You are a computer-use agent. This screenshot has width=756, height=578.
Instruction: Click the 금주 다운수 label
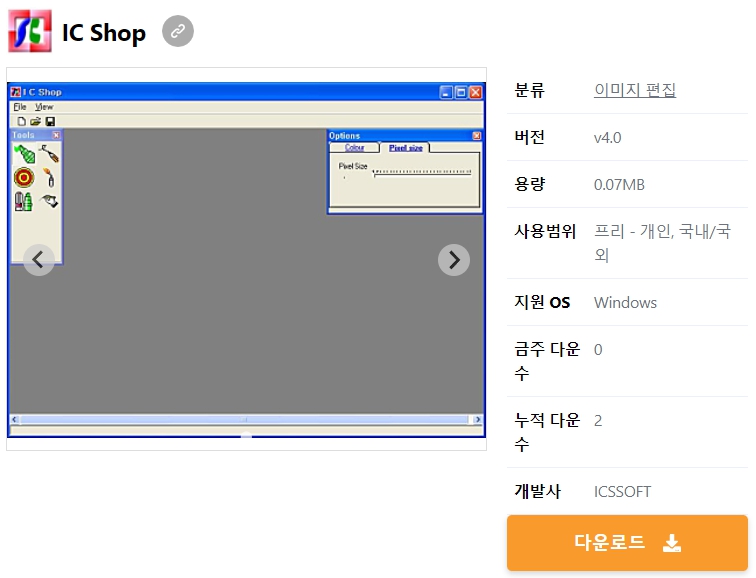point(547,361)
